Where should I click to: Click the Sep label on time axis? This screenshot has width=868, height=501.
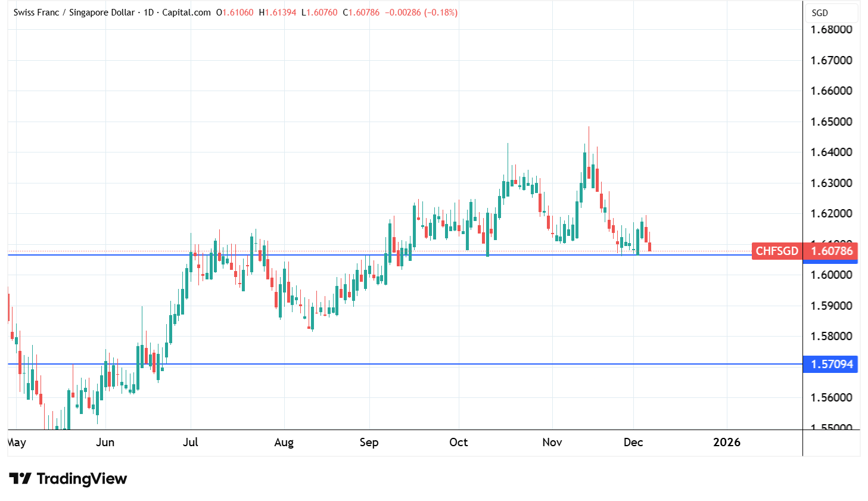[369, 443]
